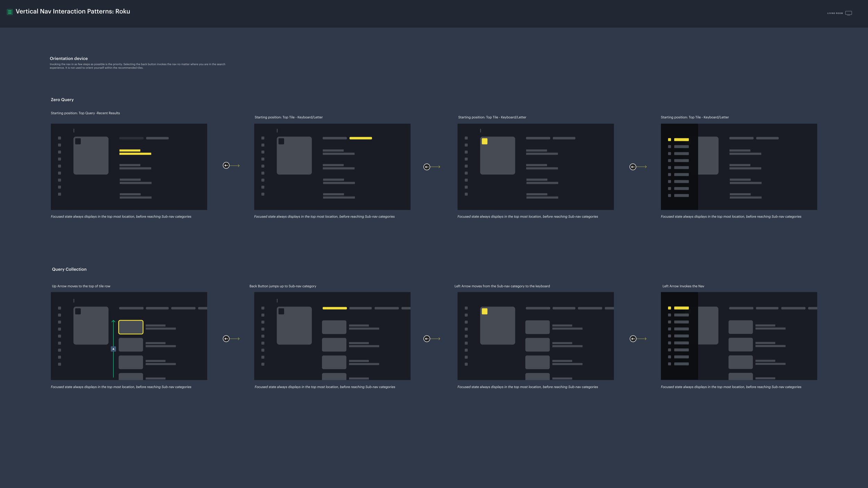Select the yellow-outlined focused tile in Query Collection
This screenshot has width=868, height=488.
coord(131,327)
